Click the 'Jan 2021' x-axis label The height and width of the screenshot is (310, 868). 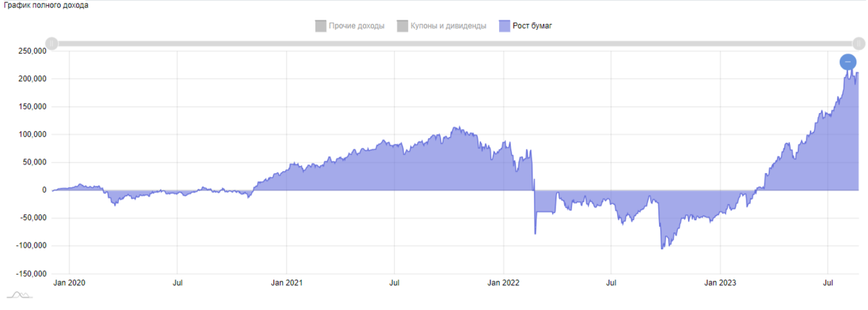pyautogui.click(x=286, y=282)
